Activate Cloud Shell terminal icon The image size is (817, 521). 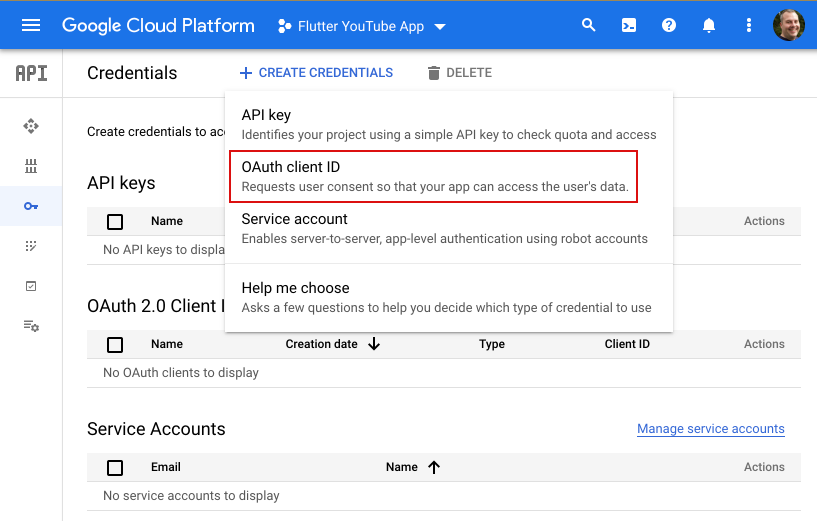click(629, 26)
